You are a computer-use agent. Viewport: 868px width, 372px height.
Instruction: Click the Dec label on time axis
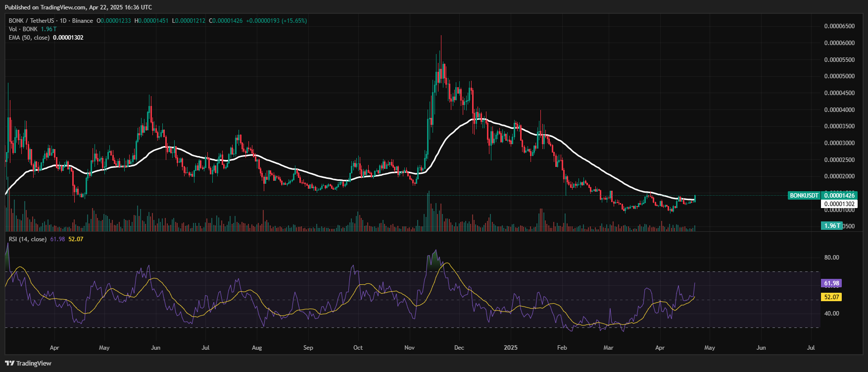point(459,348)
